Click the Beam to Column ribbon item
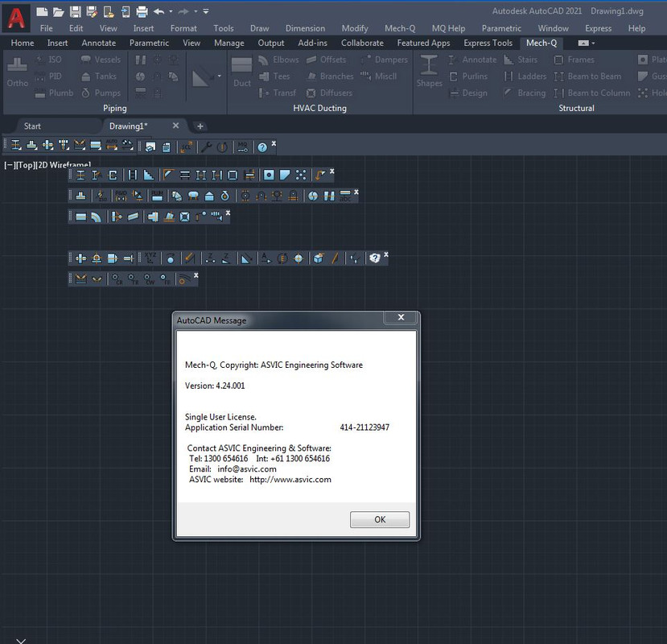This screenshot has width=667, height=644. pyautogui.click(x=591, y=93)
